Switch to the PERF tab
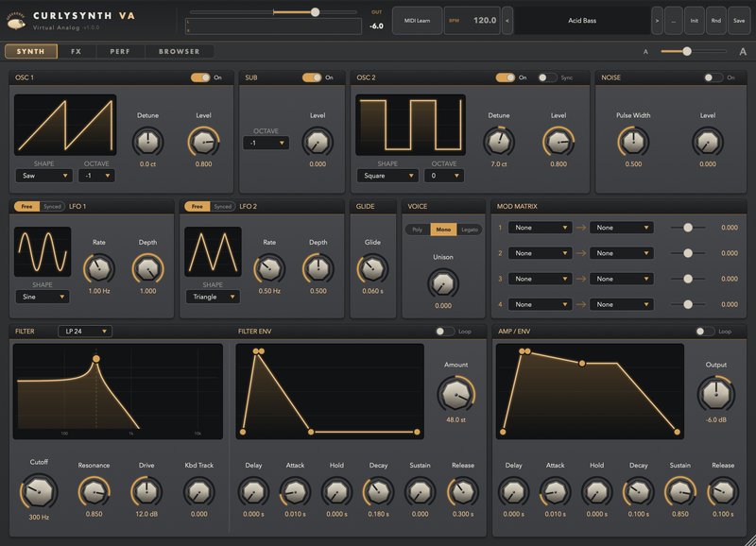This screenshot has width=756, height=546. click(120, 52)
